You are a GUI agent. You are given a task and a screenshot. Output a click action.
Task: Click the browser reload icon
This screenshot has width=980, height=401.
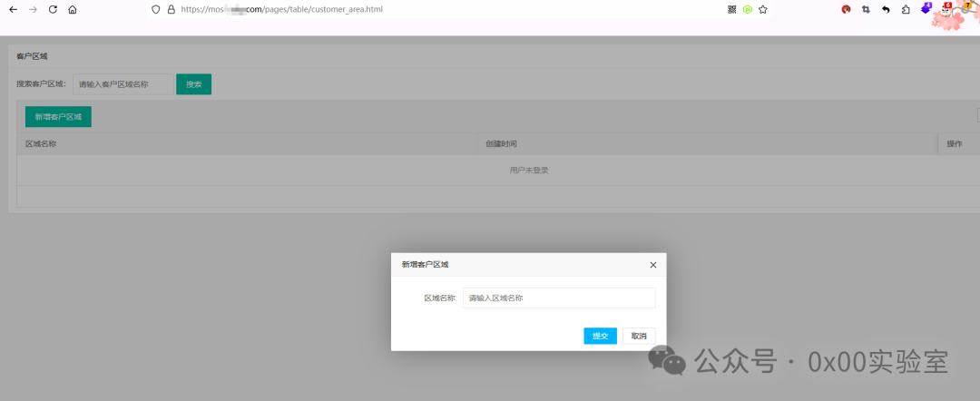(54, 9)
